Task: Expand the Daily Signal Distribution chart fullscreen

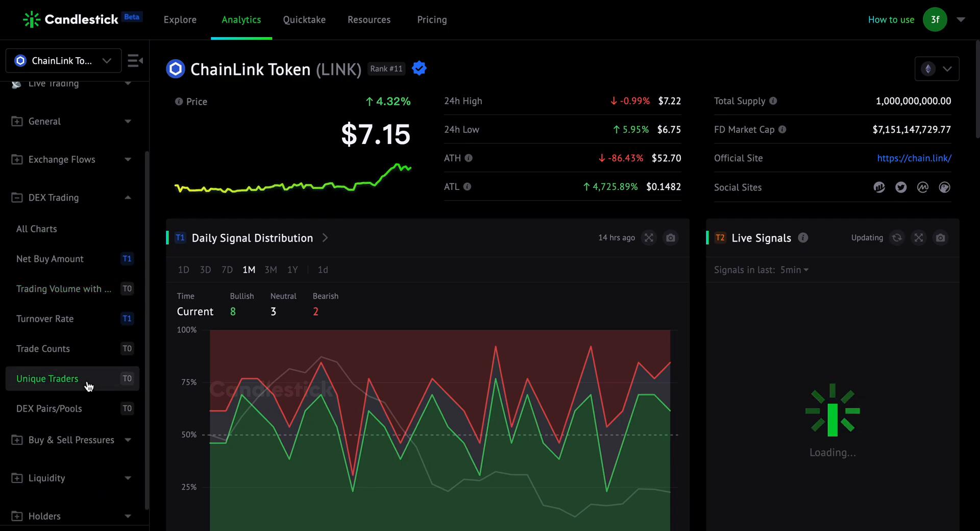Action: (x=648, y=238)
